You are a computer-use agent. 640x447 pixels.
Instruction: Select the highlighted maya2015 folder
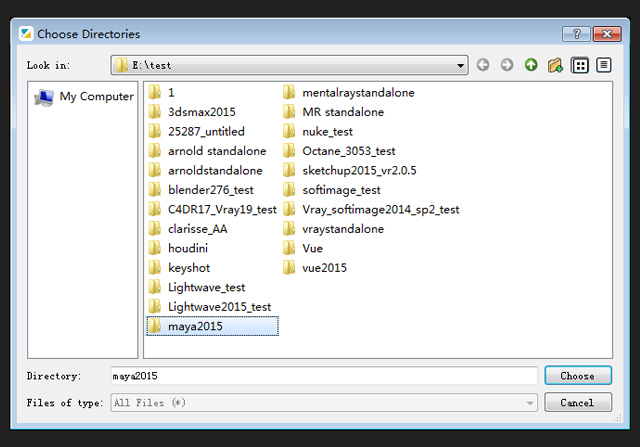point(213,326)
